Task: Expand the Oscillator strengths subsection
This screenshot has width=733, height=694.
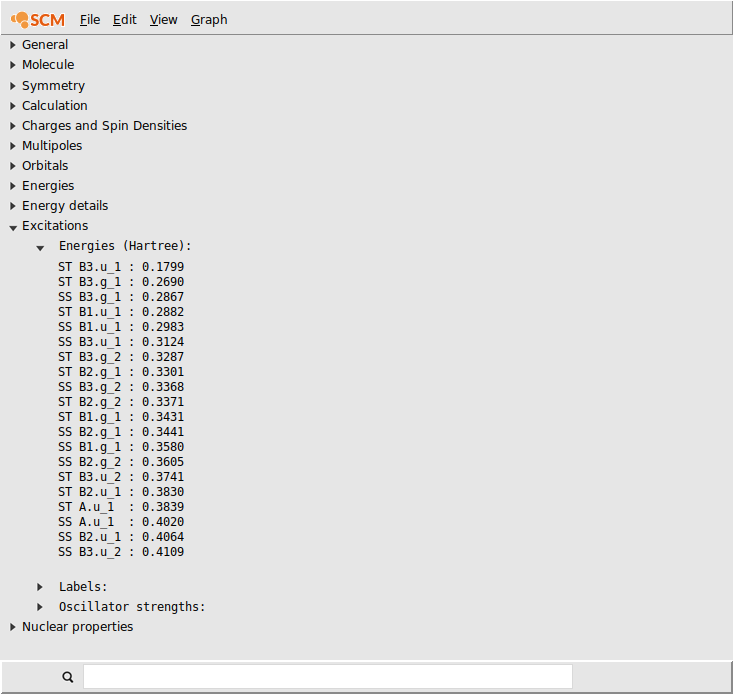Action: click(x=40, y=607)
